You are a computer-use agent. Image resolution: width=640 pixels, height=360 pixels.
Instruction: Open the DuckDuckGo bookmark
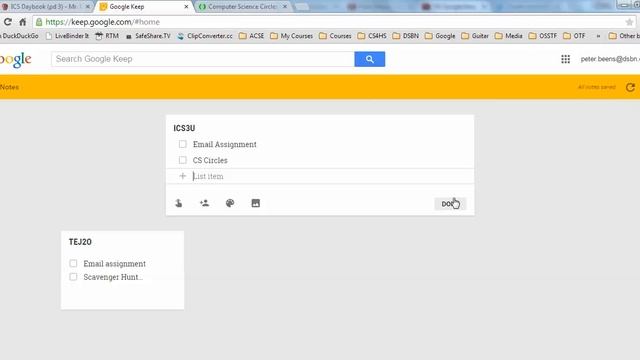coord(19,36)
